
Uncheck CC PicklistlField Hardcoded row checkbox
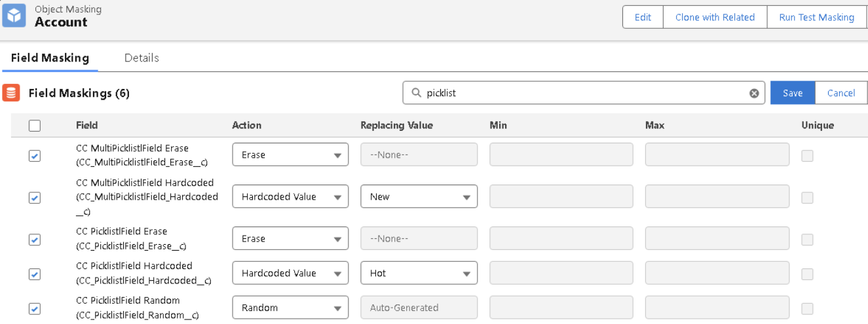tap(35, 274)
